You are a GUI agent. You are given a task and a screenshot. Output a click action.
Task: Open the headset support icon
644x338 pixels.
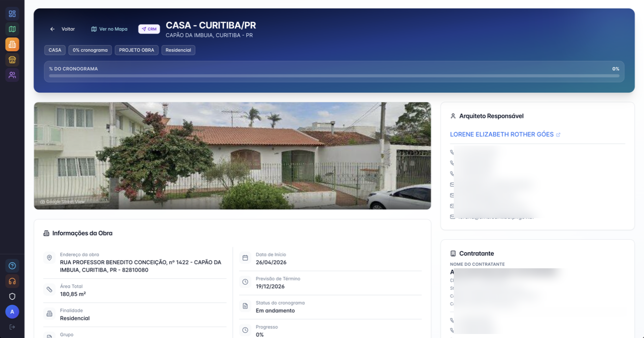click(12, 281)
